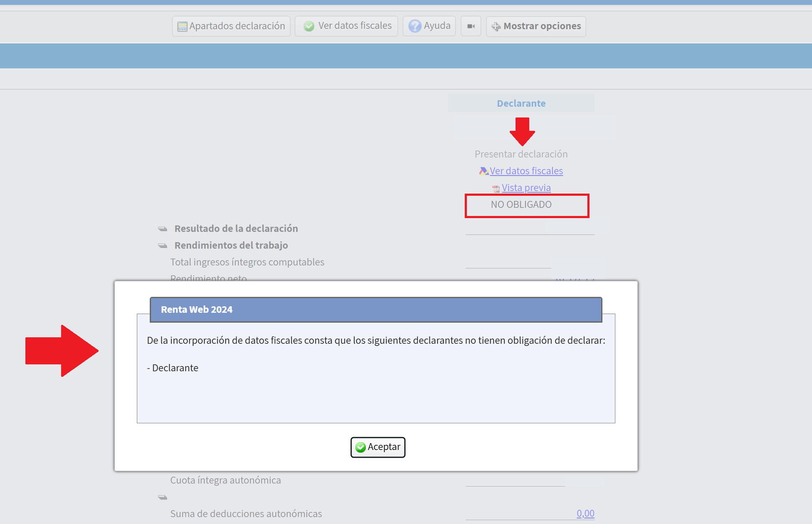Click Presentar declaración option

pyautogui.click(x=521, y=154)
